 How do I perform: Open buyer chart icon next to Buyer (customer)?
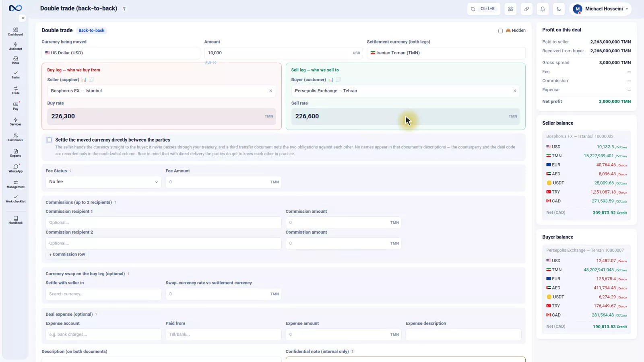[x=331, y=80]
